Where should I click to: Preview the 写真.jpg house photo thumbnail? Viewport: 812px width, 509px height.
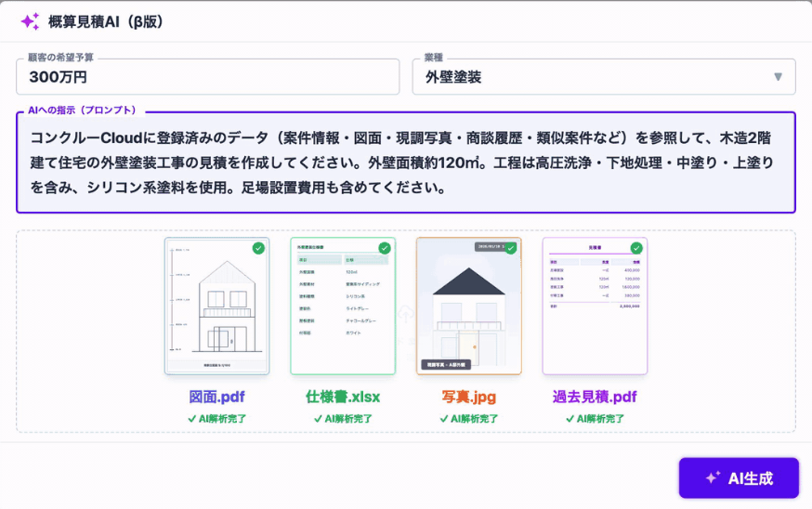pos(468,307)
